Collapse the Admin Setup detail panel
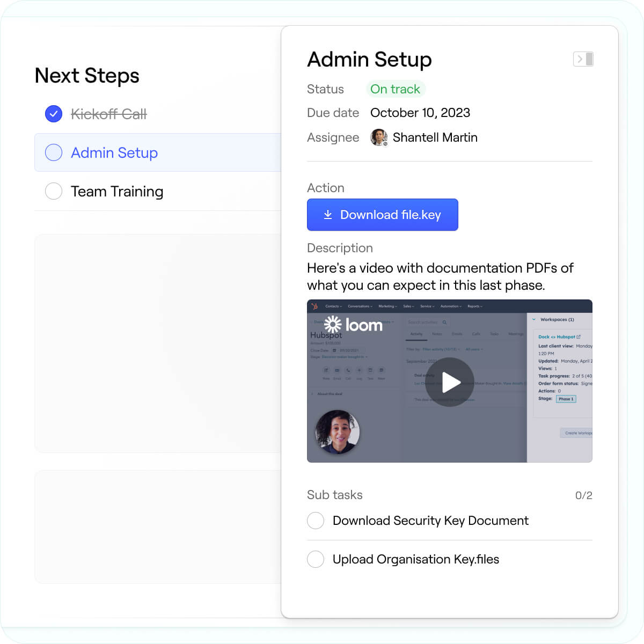644x644 pixels. pyautogui.click(x=583, y=59)
